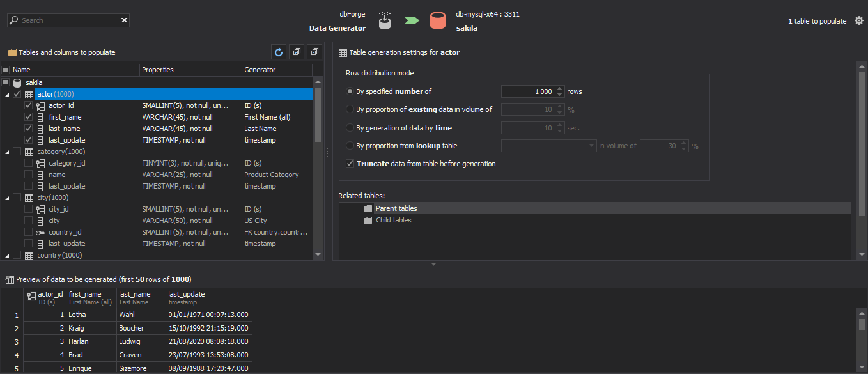
Task: Click the Generator column header
Action: (277, 70)
